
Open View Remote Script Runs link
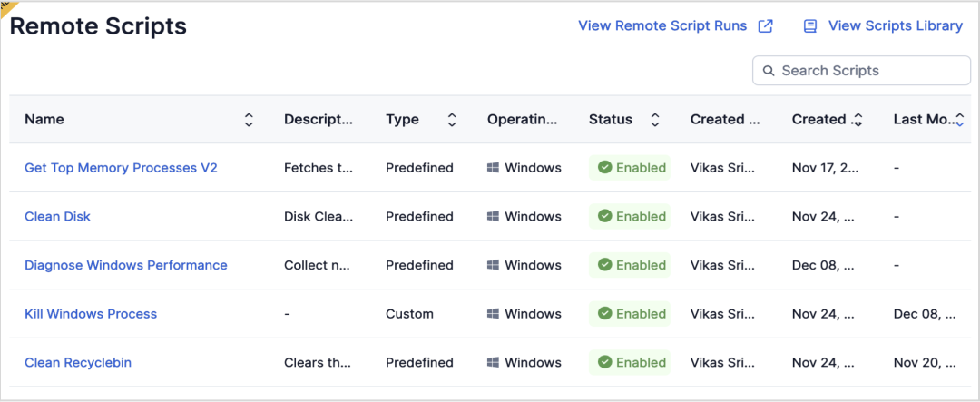pyautogui.click(x=662, y=26)
